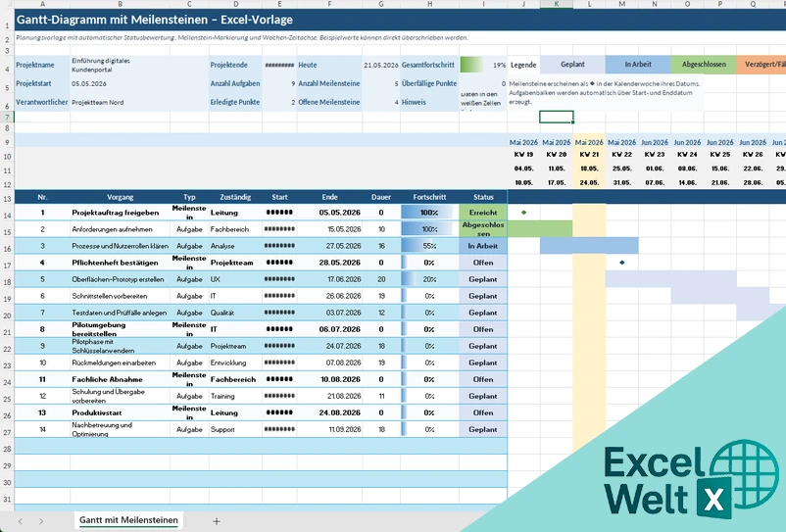Click the 'In Arbeit' legend swatch

[x=638, y=64]
